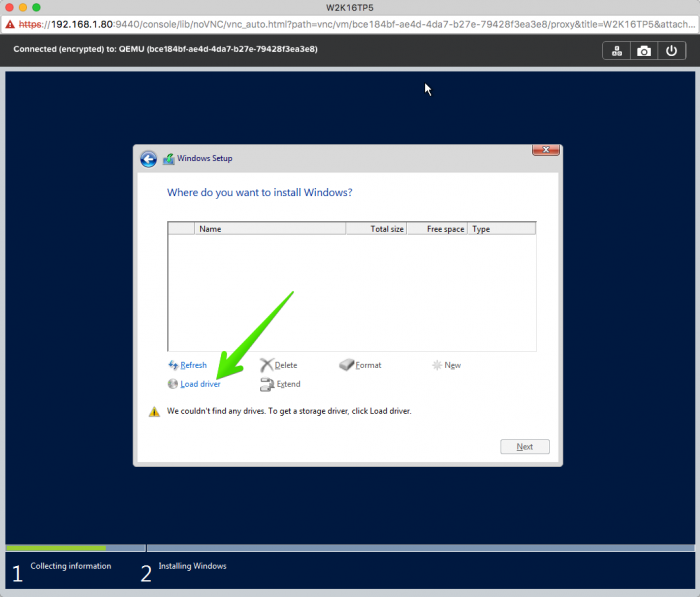This screenshot has width=700, height=597.
Task: Click the New starburst icon
Action: [x=437, y=365]
